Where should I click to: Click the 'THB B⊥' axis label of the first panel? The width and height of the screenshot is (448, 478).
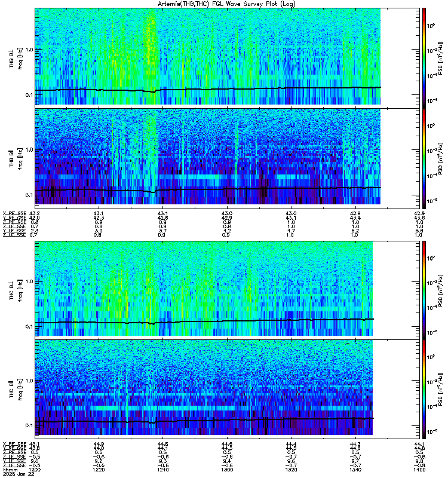point(11,59)
